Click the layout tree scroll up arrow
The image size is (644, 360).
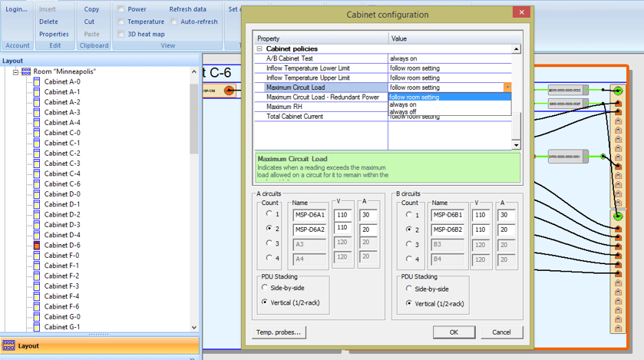point(194,71)
